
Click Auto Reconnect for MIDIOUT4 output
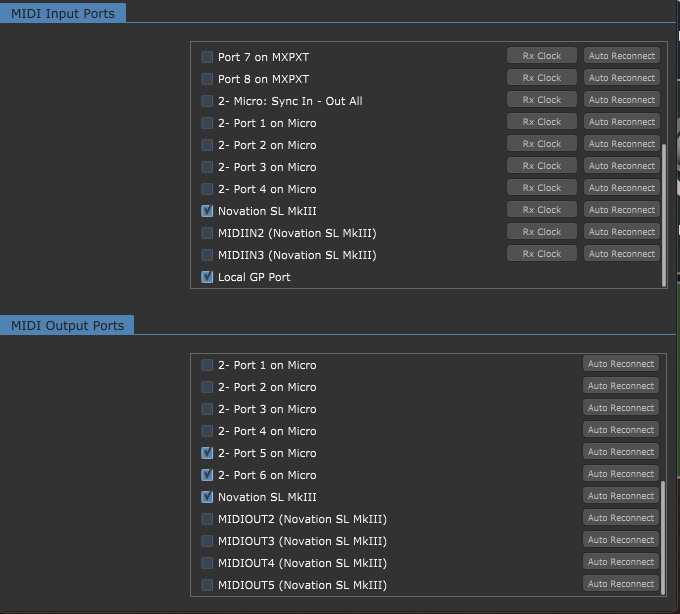point(621,562)
